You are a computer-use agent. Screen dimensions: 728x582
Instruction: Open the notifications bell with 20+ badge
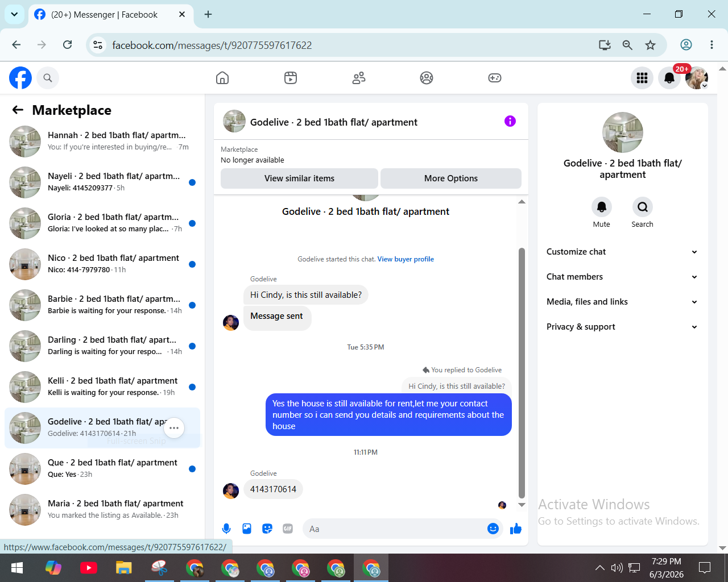[669, 78]
